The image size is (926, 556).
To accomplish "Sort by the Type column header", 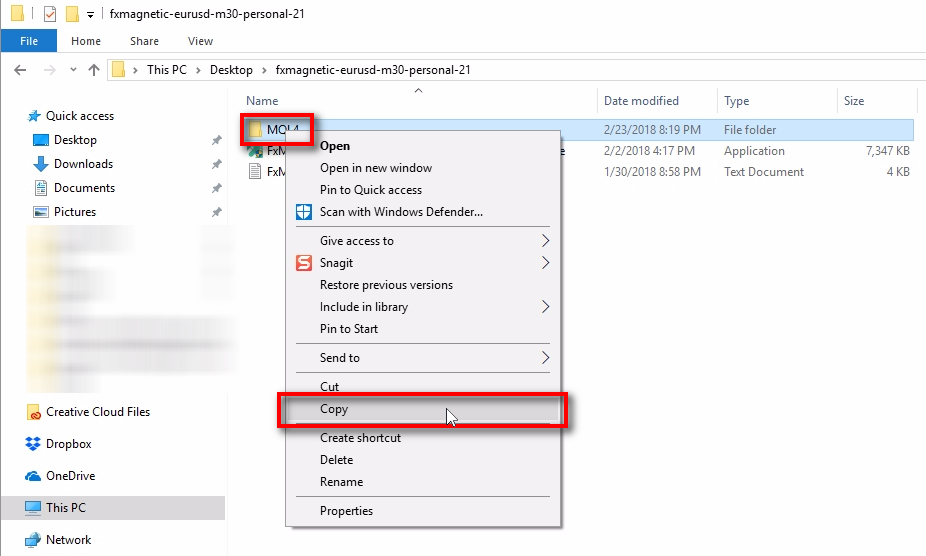I will [736, 101].
